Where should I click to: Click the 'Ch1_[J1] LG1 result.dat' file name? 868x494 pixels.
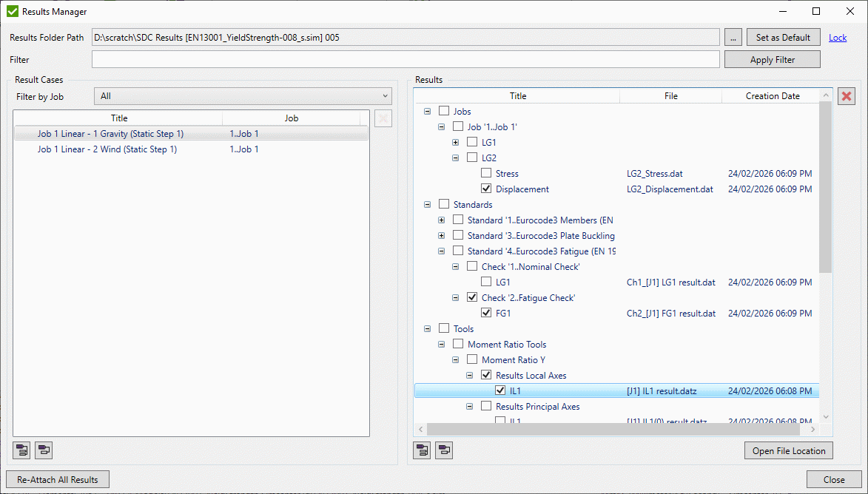[671, 282]
